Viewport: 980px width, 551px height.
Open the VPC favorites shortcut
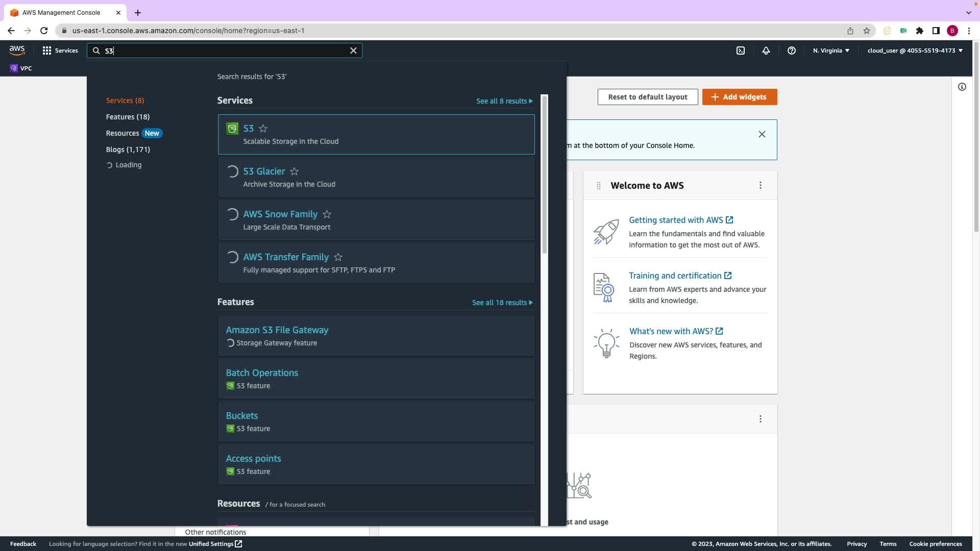(21, 68)
